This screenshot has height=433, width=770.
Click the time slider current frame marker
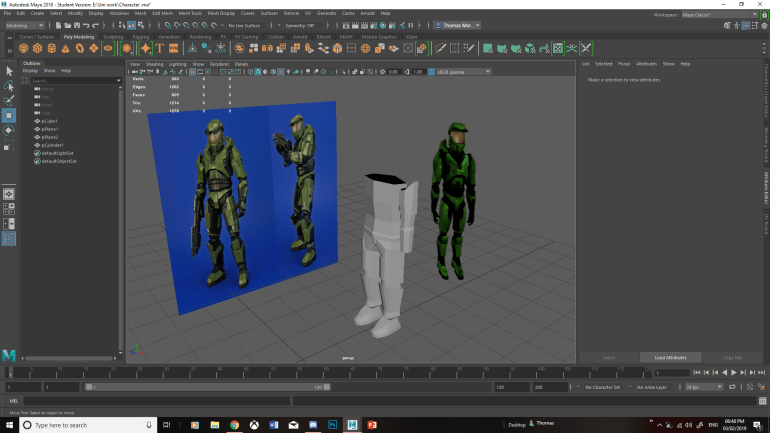click(9, 373)
